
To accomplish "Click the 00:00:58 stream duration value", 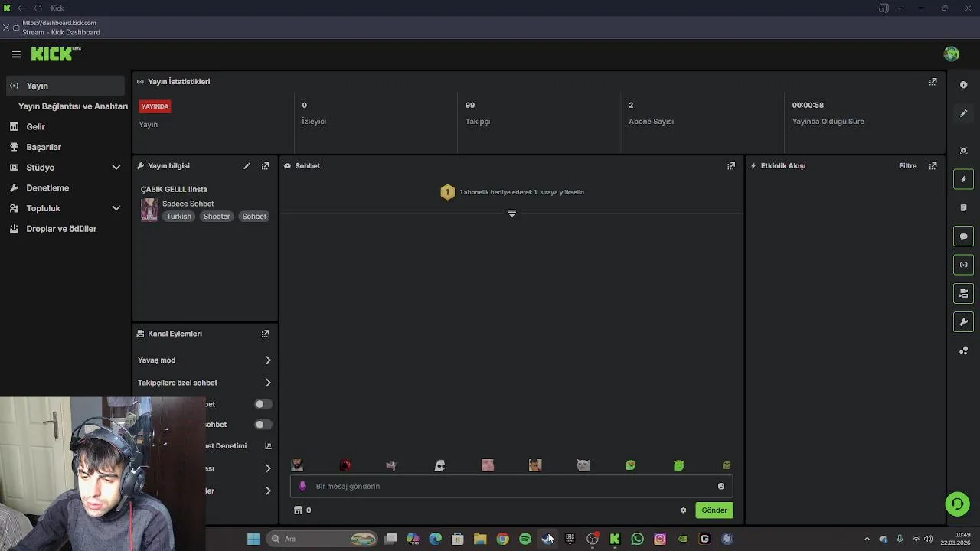I will tap(808, 105).
